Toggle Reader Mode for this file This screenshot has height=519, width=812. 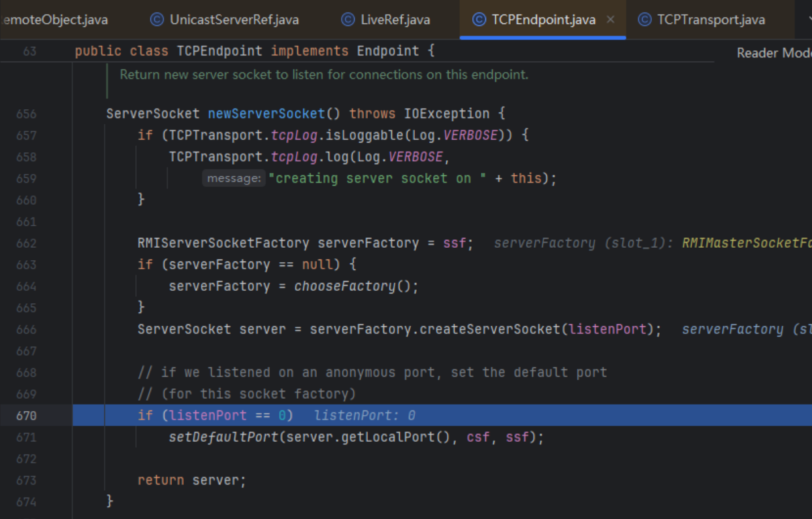coord(773,53)
